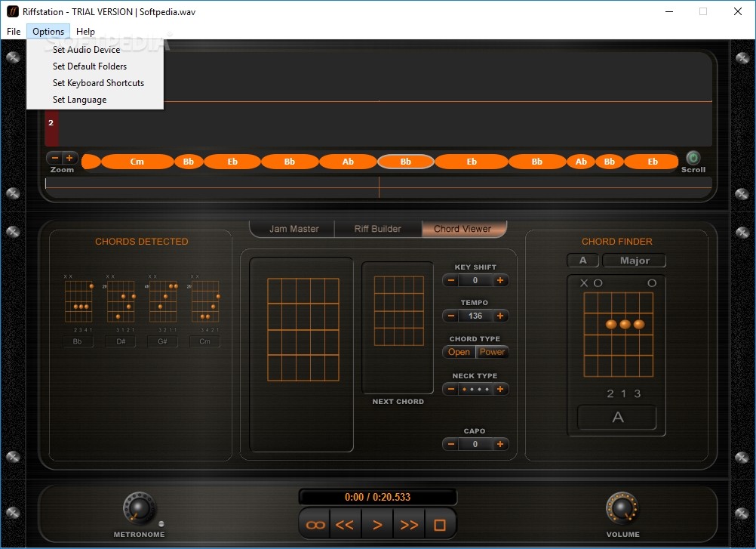The height and width of the screenshot is (549, 756).
Task: Click the Tempo value 136
Action: click(x=475, y=316)
